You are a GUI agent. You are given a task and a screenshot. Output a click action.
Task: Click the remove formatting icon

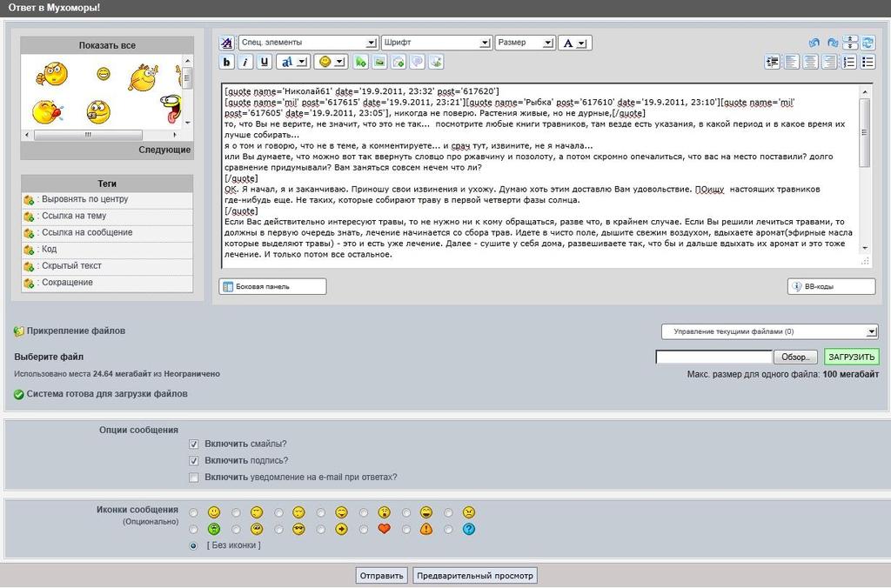[227, 43]
